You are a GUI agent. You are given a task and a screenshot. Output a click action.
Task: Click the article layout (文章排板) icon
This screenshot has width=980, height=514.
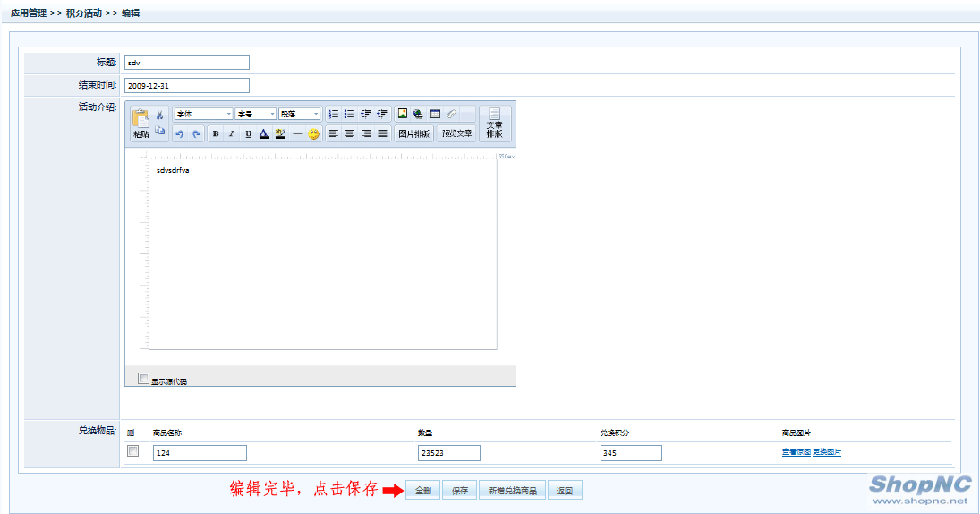[x=494, y=124]
